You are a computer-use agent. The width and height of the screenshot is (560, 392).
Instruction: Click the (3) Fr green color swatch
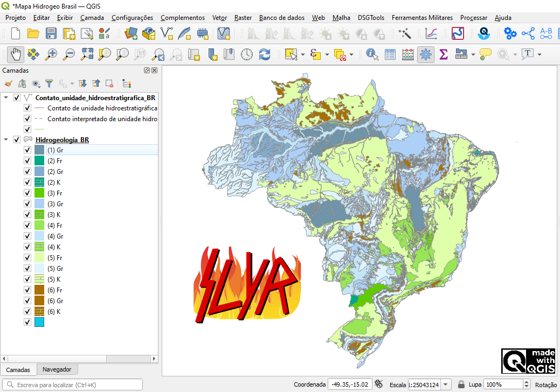point(39,193)
